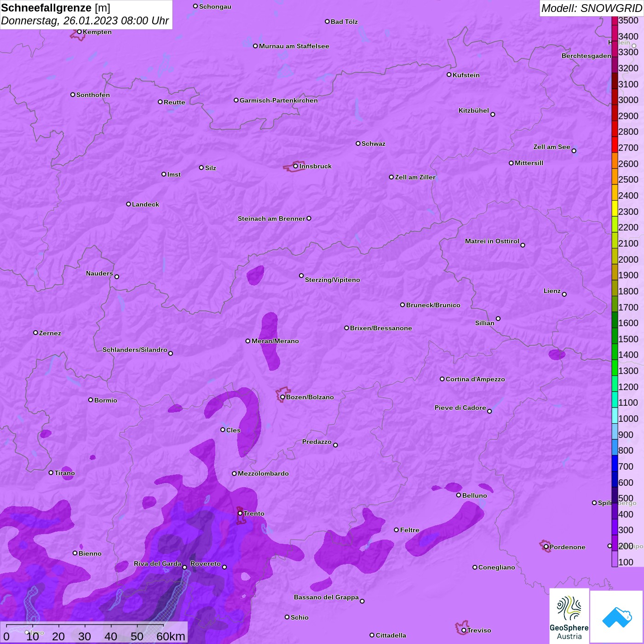The height and width of the screenshot is (644, 644).
Task: Click the Zernez location dot
Action: pos(35,333)
